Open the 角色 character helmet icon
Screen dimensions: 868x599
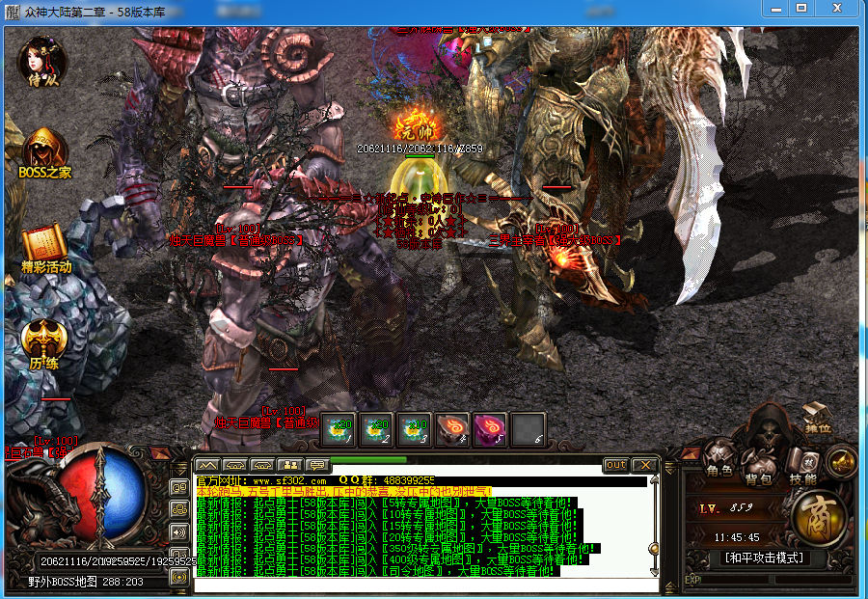pos(719,458)
